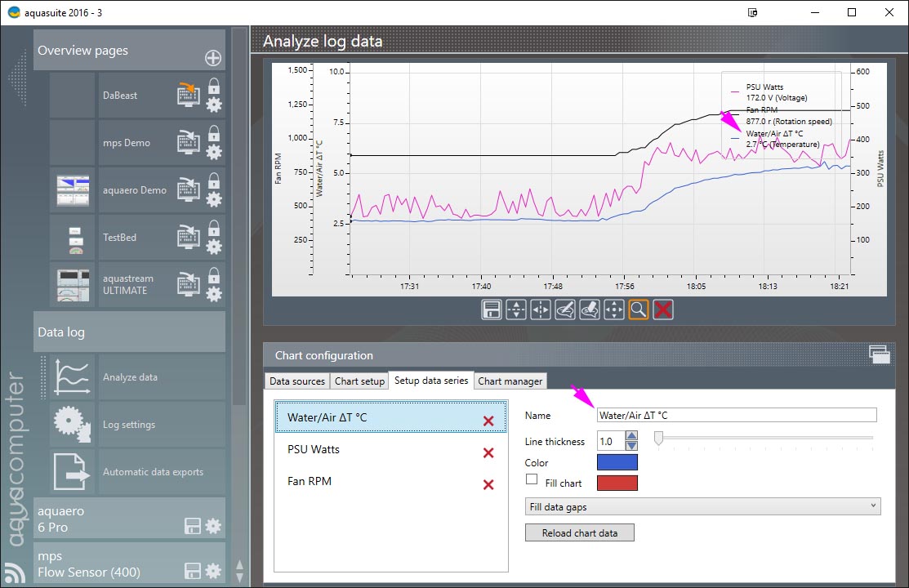Toggle lock on mps Demo page
The image size is (909, 588).
(x=213, y=132)
